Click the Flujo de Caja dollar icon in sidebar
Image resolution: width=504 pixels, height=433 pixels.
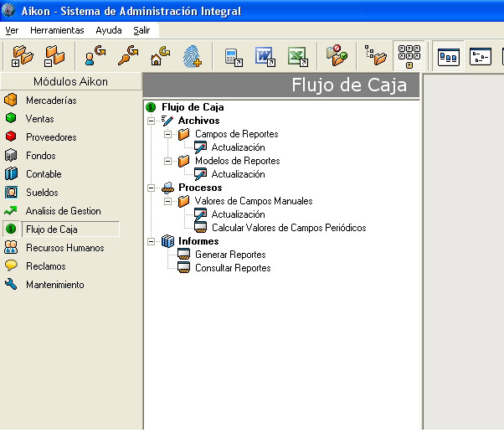point(11,229)
